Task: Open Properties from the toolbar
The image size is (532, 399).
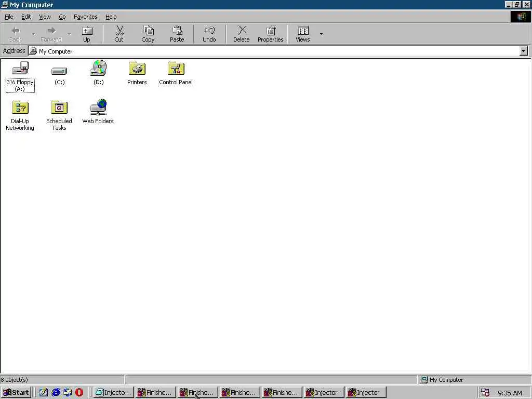Action: 270,34
